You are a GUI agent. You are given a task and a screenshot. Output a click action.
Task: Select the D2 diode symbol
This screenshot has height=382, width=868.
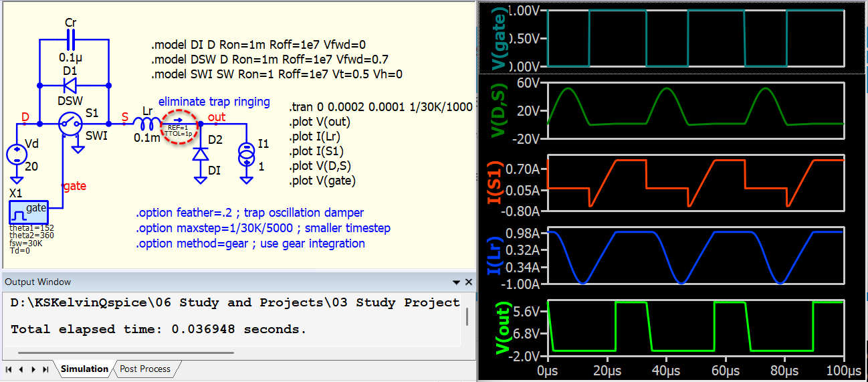click(x=199, y=154)
